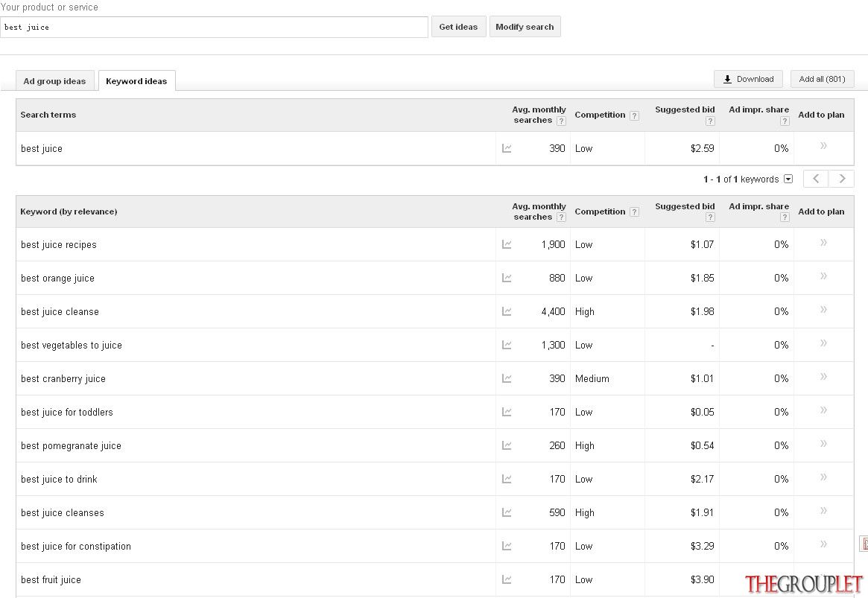
Task: Select the best fruit juice keyword text
Action: pyautogui.click(x=51, y=579)
